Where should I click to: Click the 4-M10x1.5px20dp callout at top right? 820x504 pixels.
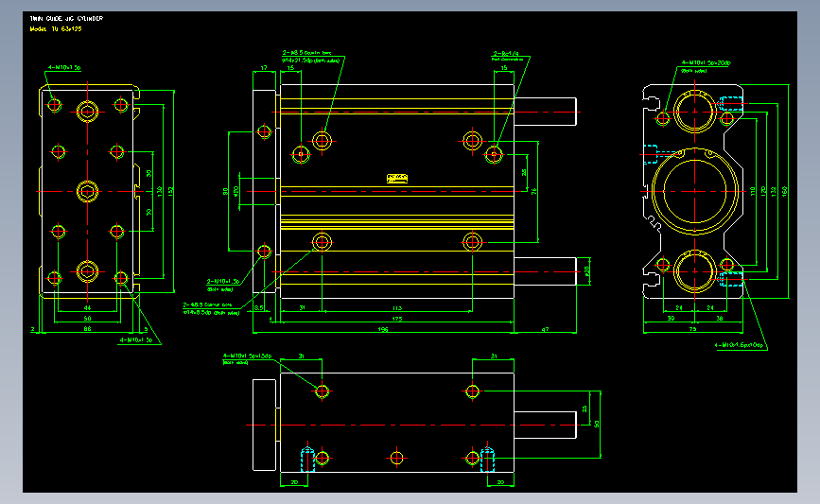(706, 62)
